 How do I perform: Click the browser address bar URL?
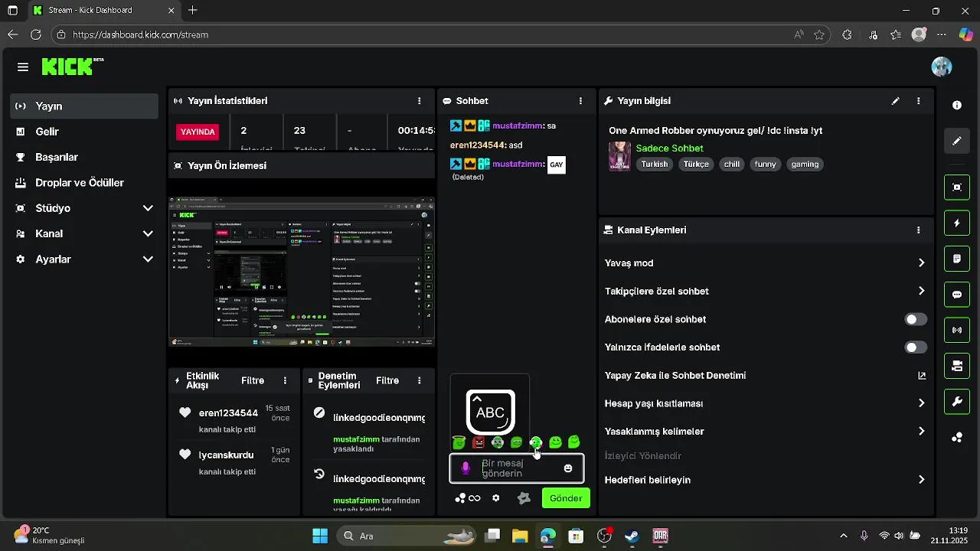[x=141, y=34]
